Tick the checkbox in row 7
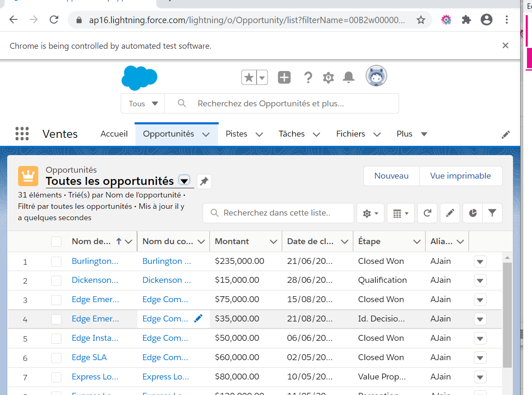Viewport: 532px width, 395px height. tap(56, 377)
